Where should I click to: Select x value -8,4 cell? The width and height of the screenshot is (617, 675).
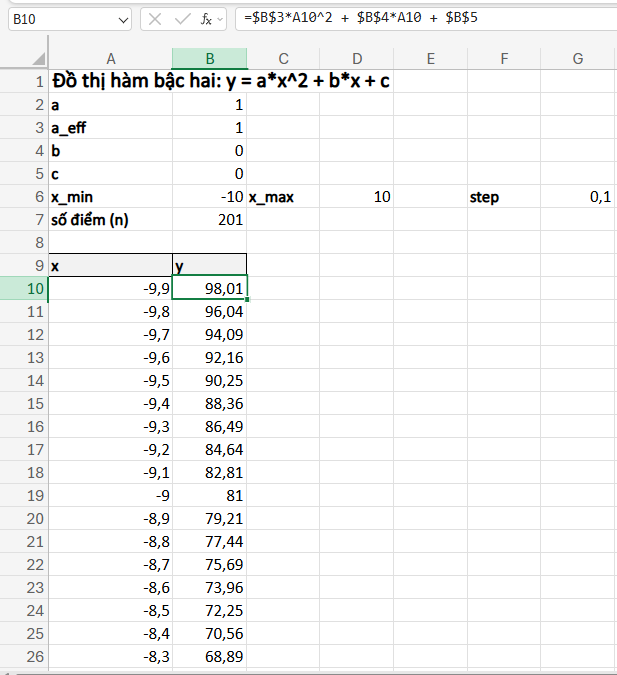tap(111, 634)
